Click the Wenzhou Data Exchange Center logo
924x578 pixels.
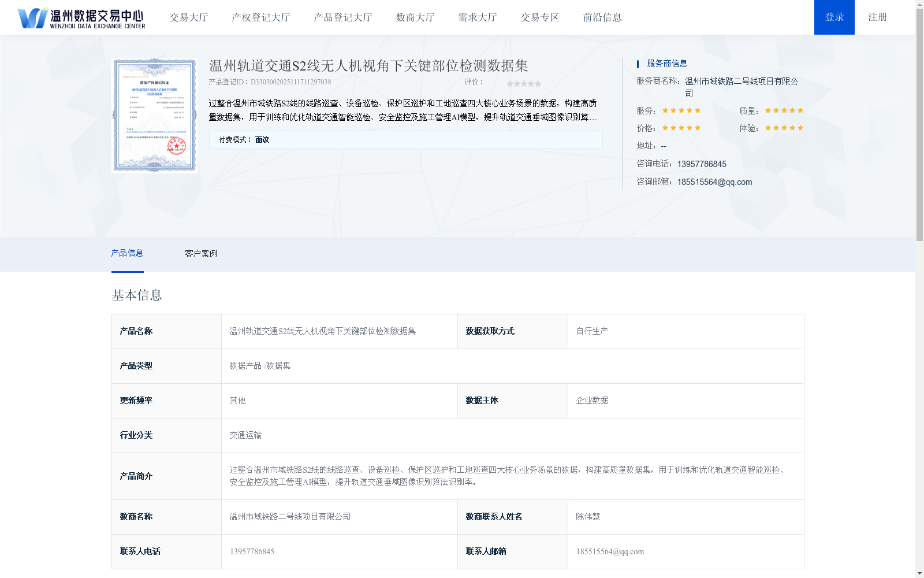81,17
